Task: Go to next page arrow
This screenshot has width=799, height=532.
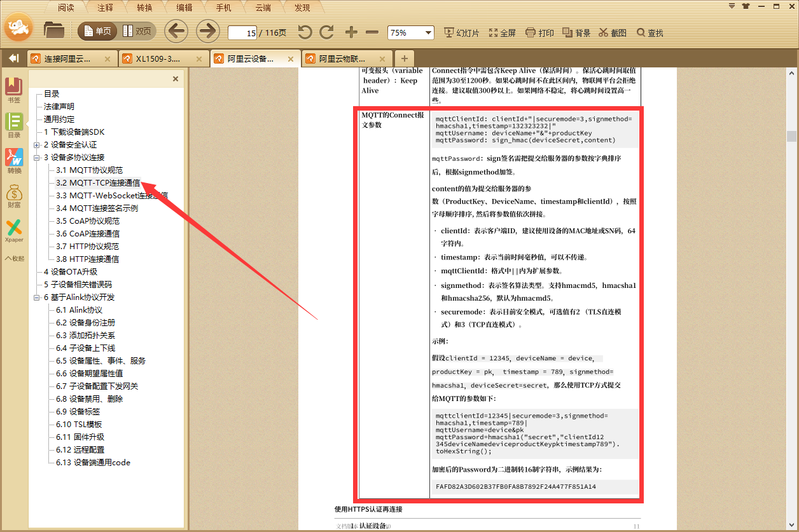Action: [x=207, y=31]
